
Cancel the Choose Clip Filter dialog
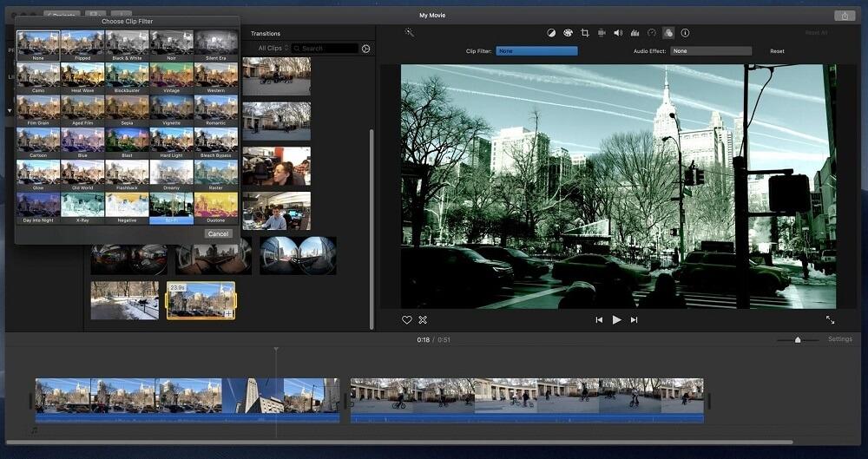(x=218, y=233)
